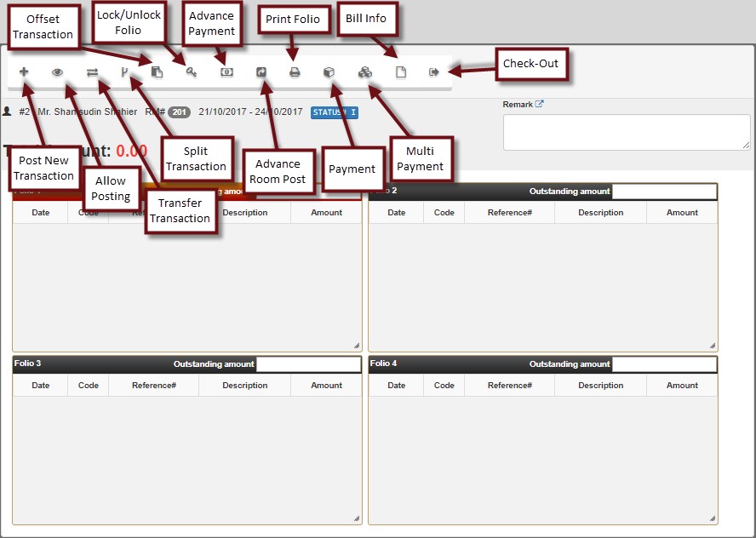Screen dimensions: 756x538
Task: Click Folio 2 outstanding amount field
Action: pyautogui.click(x=664, y=192)
